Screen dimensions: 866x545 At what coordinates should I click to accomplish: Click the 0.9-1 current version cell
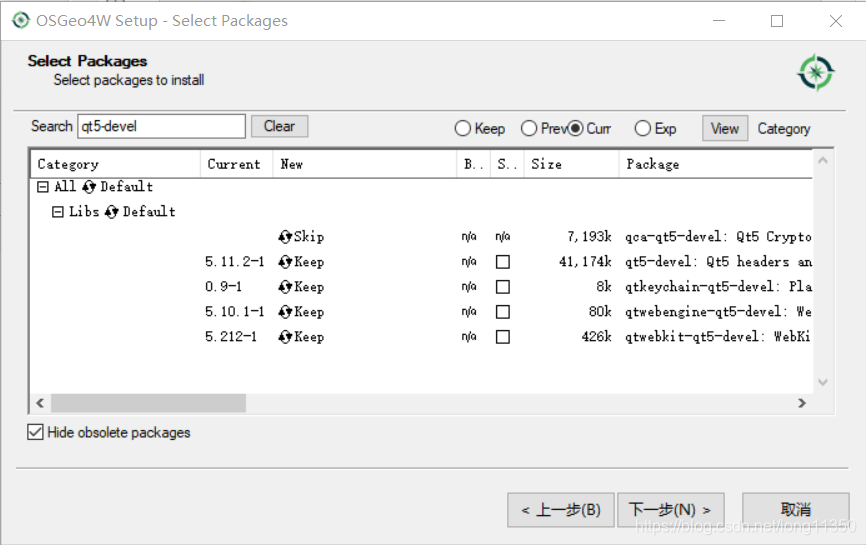(224, 287)
